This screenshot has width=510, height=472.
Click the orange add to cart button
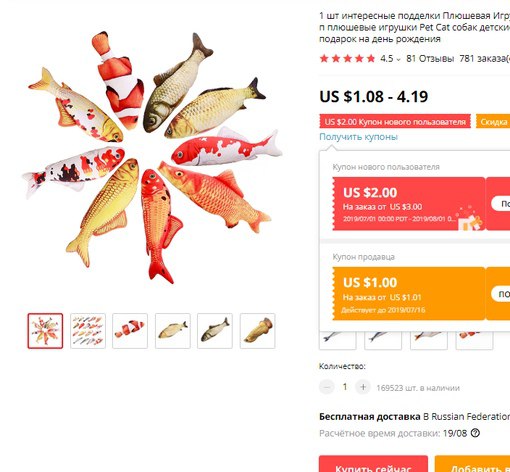tap(472, 464)
